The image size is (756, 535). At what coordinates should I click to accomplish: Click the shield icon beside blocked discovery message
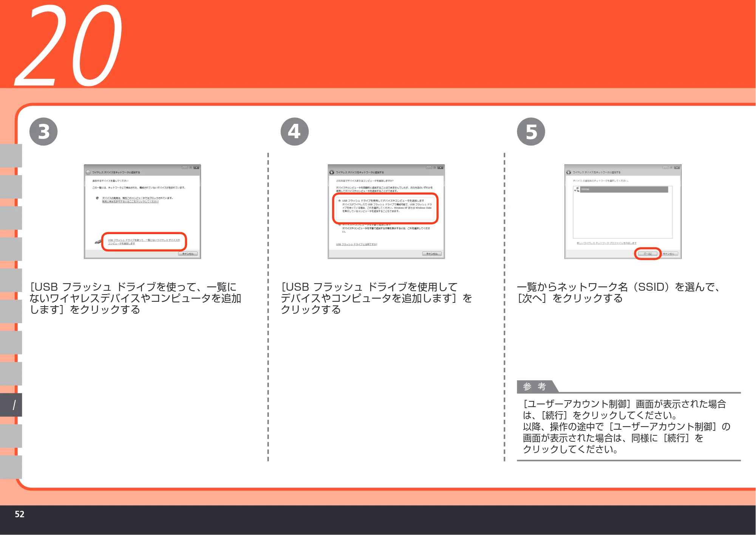point(97,198)
